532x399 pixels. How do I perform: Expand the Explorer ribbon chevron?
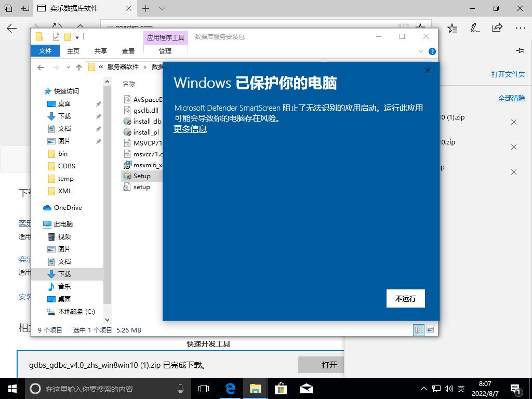421,51
